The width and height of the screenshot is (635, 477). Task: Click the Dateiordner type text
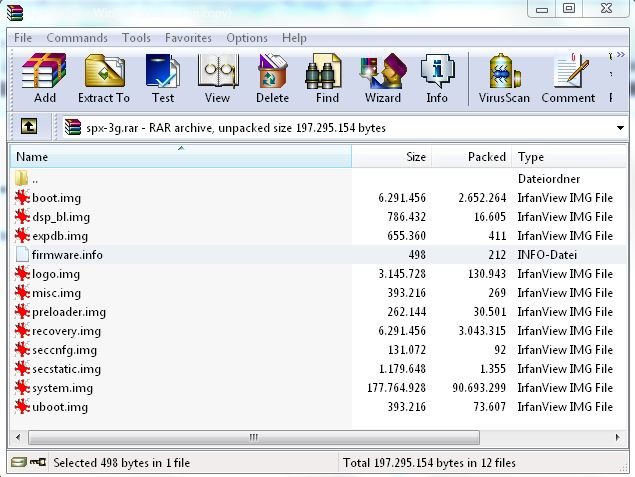(x=549, y=179)
